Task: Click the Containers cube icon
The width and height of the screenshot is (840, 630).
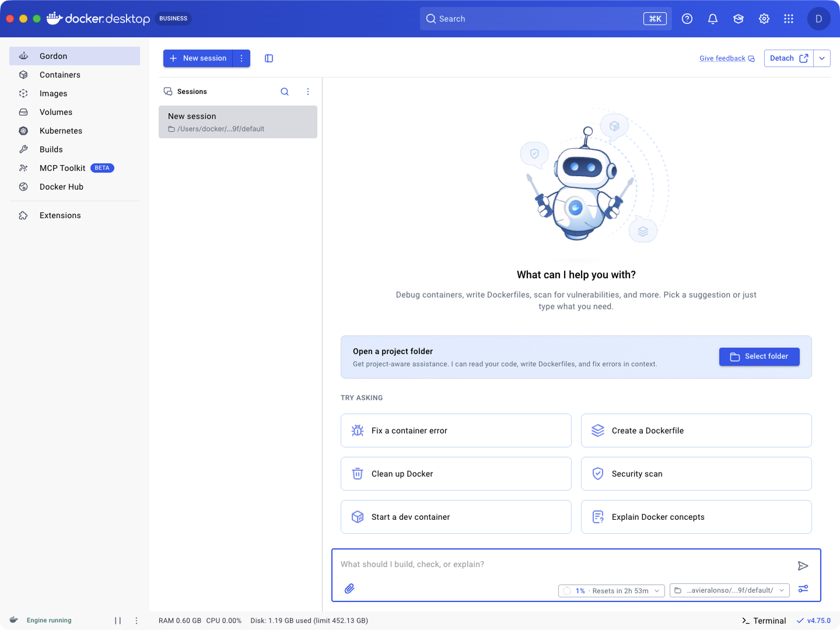Action: 23,75
